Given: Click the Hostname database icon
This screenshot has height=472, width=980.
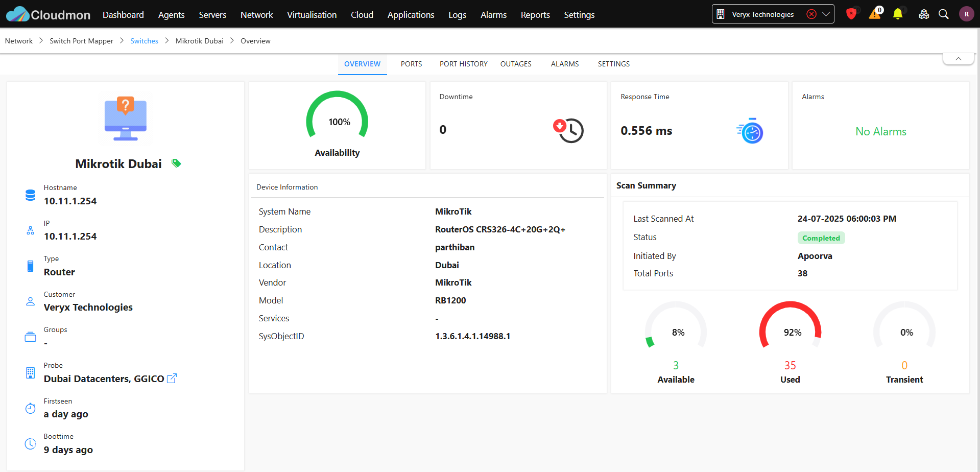Looking at the screenshot, I should point(31,195).
